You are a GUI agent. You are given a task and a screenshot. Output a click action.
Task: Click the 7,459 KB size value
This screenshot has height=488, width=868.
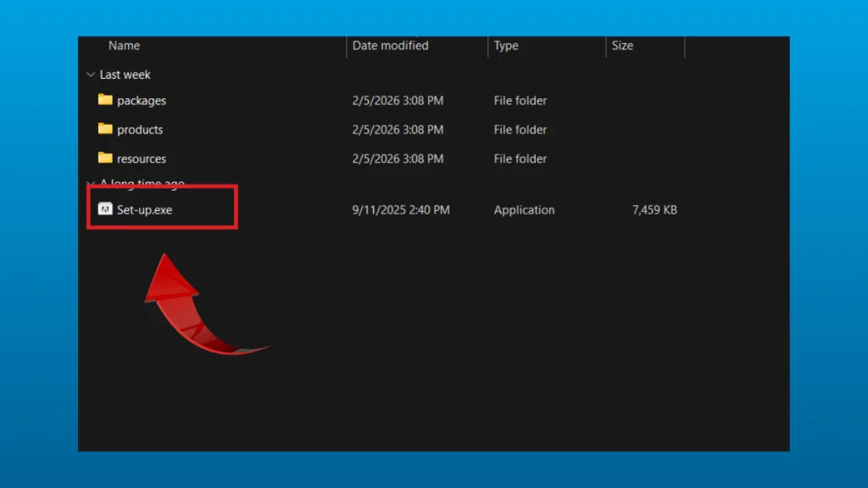(654, 210)
